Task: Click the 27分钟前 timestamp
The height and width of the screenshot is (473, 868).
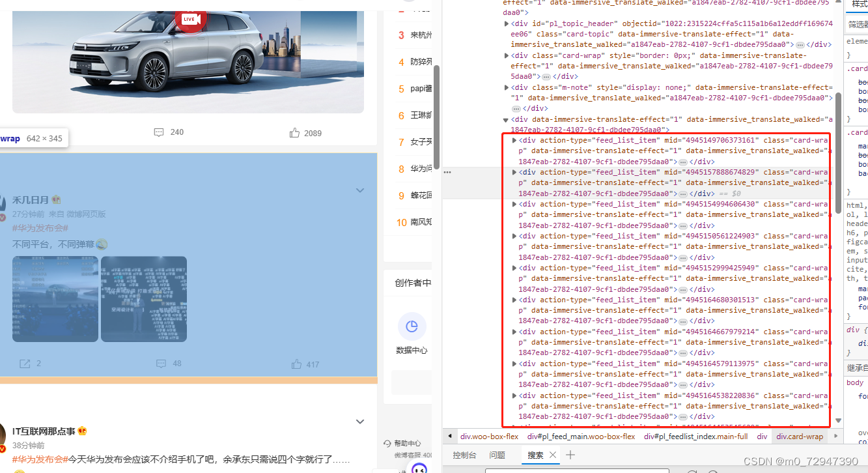Action: (x=29, y=214)
